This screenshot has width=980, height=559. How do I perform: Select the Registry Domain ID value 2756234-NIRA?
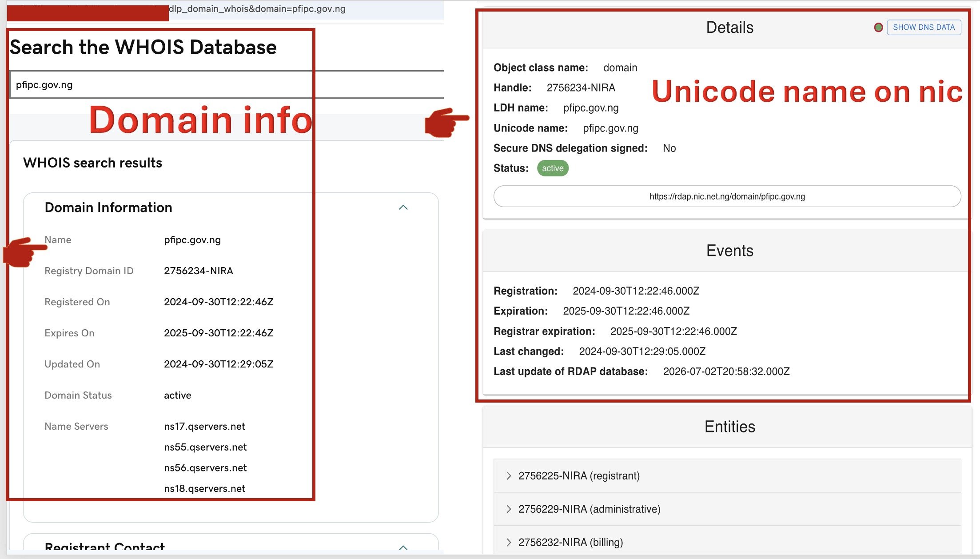(x=199, y=271)
